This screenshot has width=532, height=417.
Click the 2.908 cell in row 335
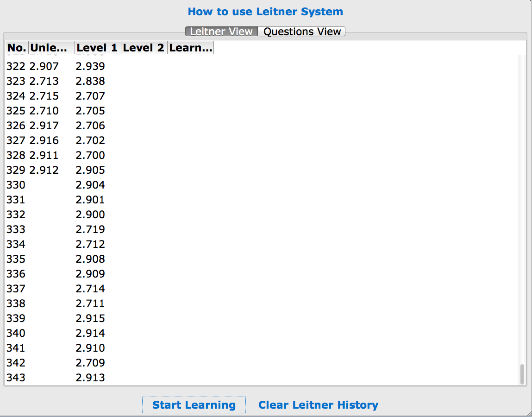pyautogui.click(x=90, y=259)
